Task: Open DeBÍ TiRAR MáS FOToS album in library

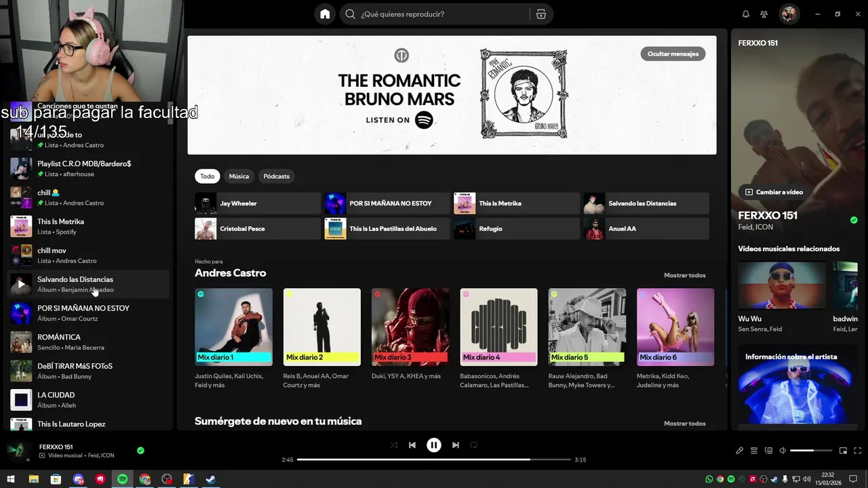Action: coord(88,371)
